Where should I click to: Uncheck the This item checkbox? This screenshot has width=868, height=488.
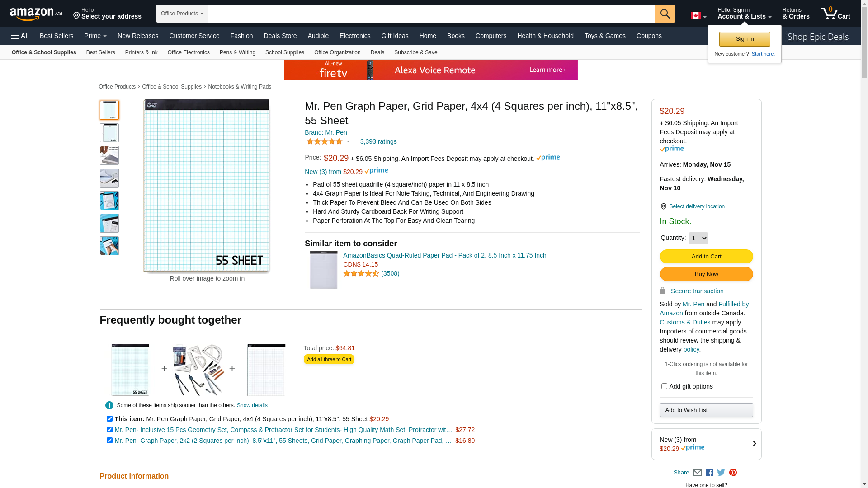click(109, 419)
